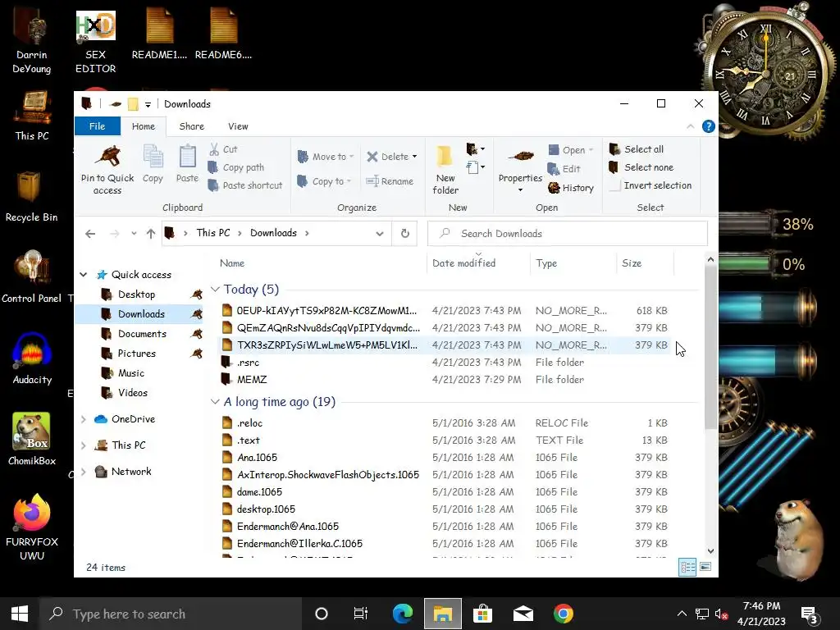Click the Cut scissors command
The width and height of the screenshot is (840, 630).
[223, 149]
